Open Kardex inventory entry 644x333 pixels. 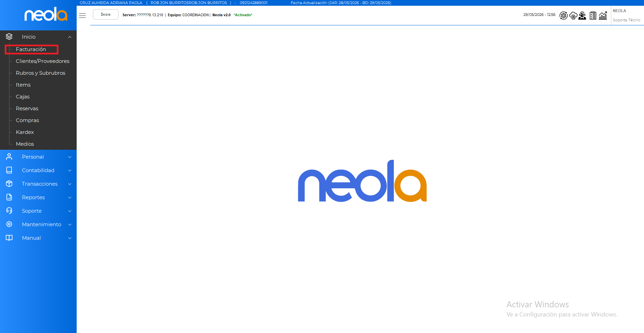pyautogui.click(x=25, y=132)
